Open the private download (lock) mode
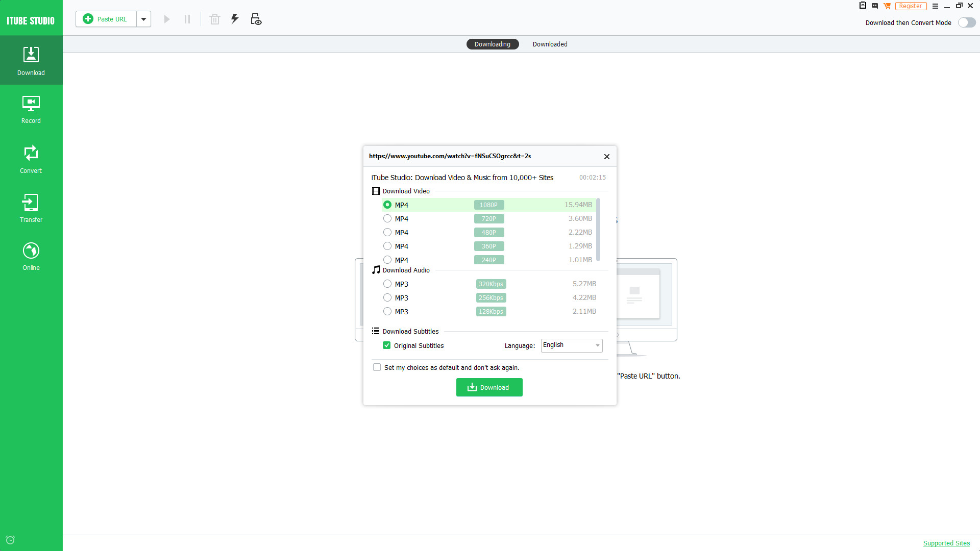This screenshot has width=980, height=551. (255, 19)
